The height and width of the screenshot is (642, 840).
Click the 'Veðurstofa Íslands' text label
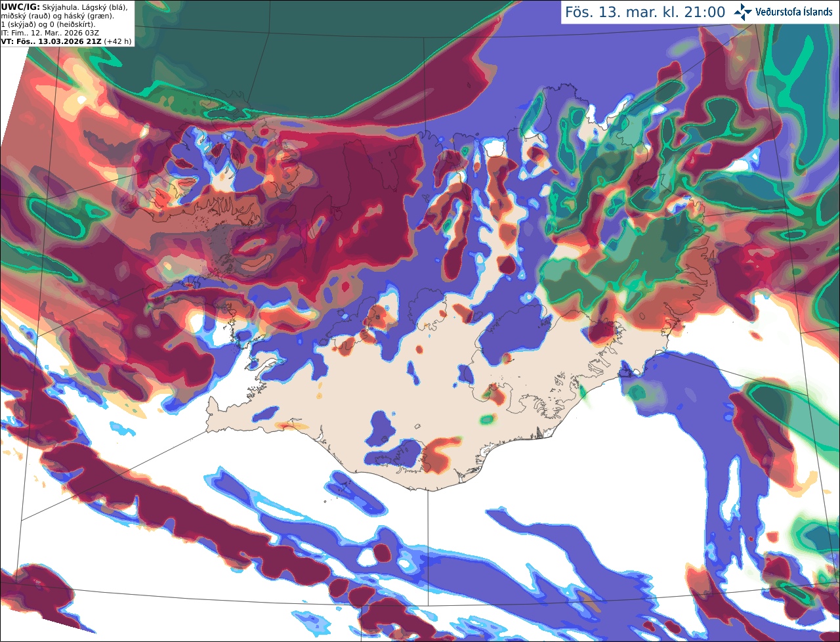[x=793, y=12]
